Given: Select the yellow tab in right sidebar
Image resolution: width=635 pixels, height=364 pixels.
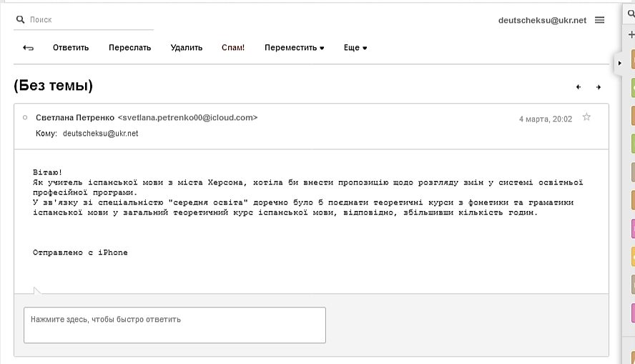Looking at the screenshot, I should 633,257.
